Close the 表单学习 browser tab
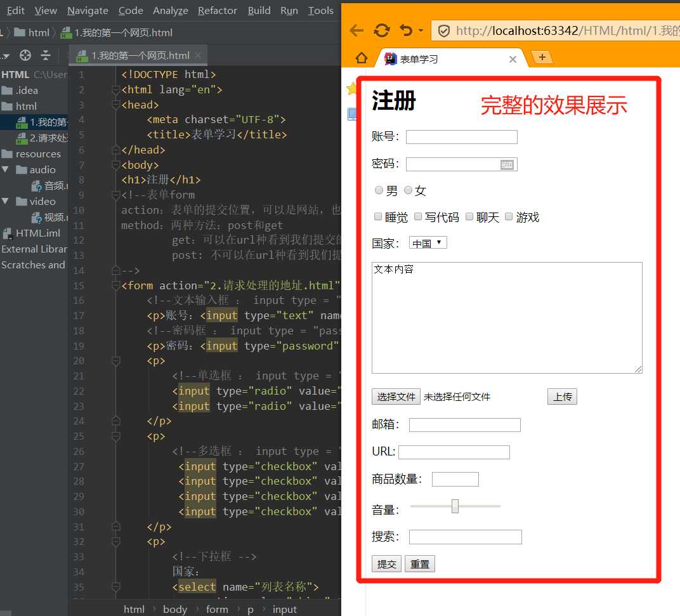680x616 pixels. click(513, 59)
